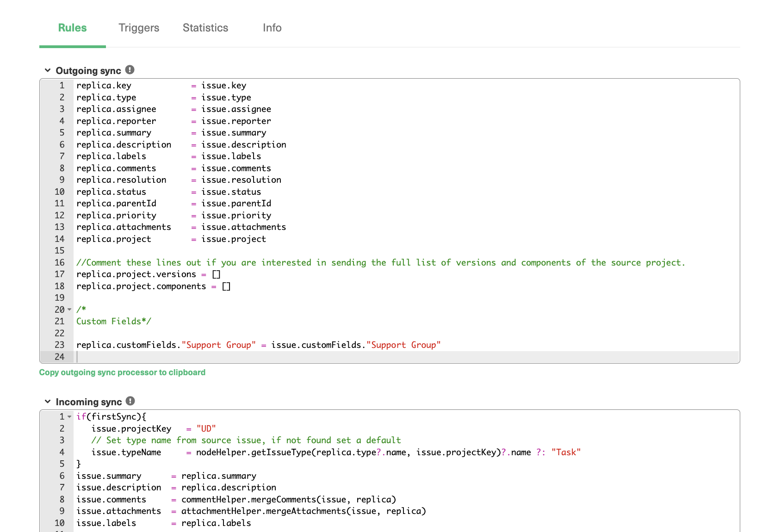Collapse the if(firstSync) code block

[x=69, y=416]
